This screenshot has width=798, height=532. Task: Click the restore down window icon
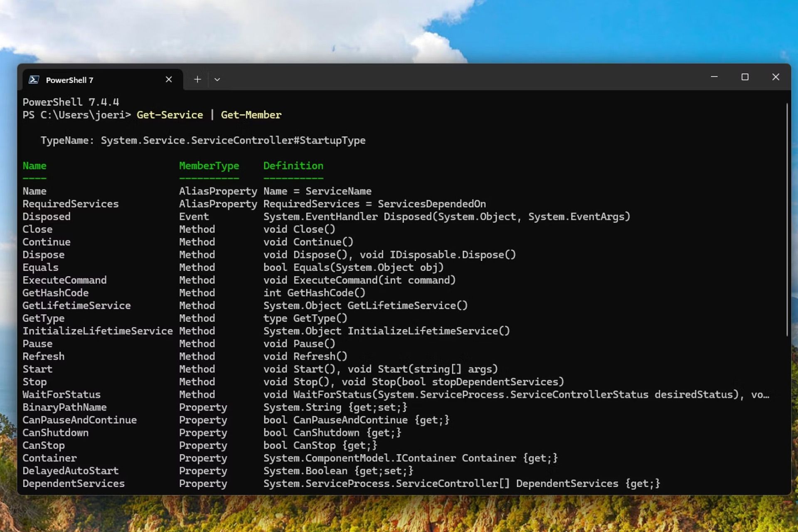pos(744,76)
